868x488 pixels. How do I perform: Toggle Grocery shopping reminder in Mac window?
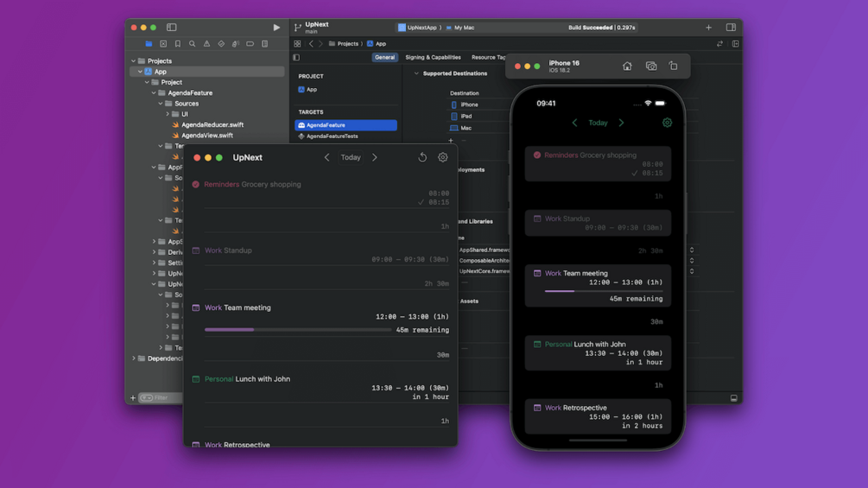[195, 184]
